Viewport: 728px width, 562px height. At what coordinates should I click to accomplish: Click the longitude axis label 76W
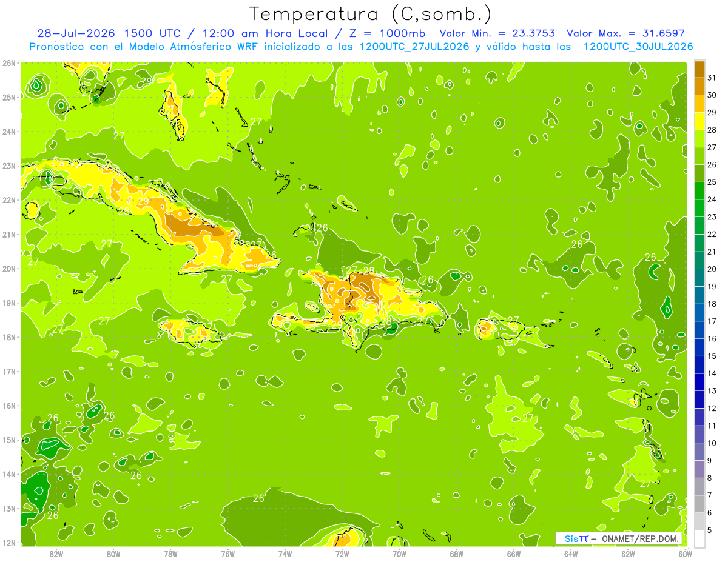(227, 554)
